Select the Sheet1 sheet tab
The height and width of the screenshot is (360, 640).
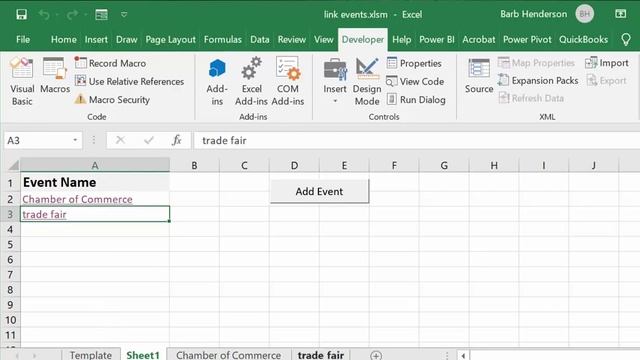pyautogui.click(x=143, y=354)
